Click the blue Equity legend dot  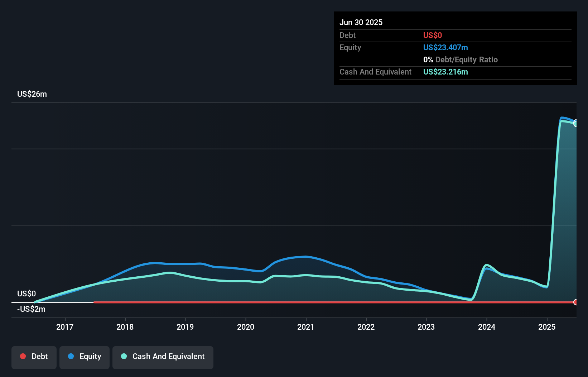pyautogui.click(x=71, y=356)
